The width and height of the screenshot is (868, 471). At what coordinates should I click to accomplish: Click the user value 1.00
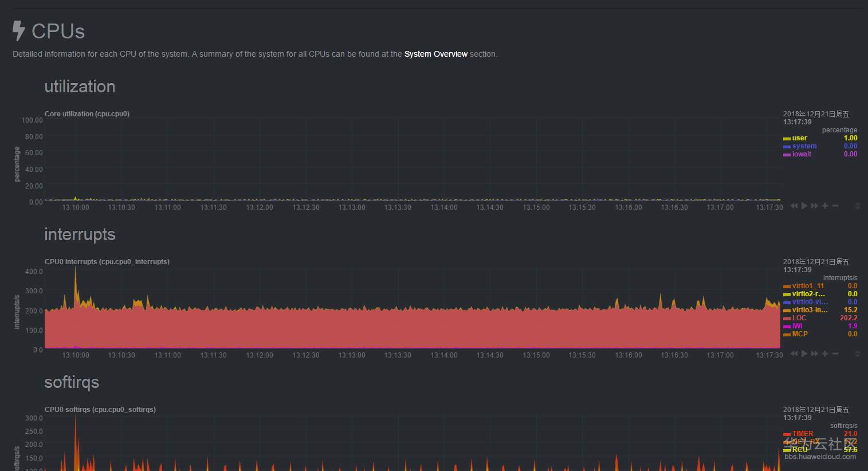point(851,138)
